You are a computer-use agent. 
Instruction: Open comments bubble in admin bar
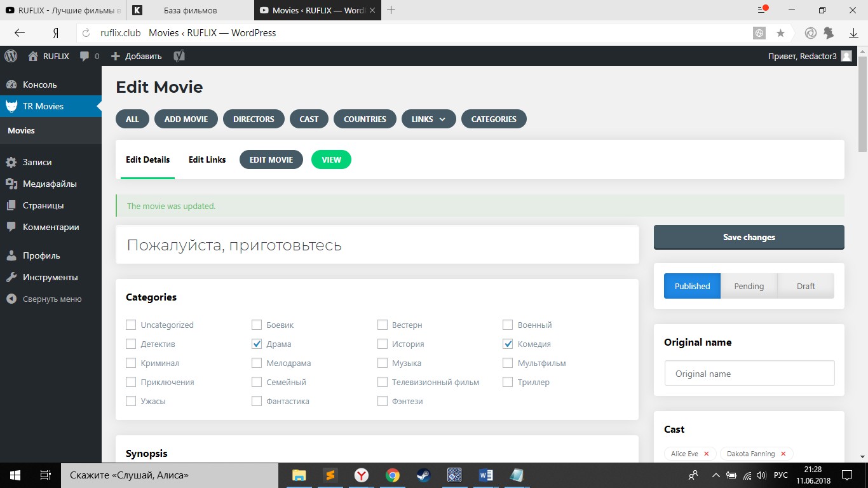pyautogui.click(x=85, y=56)
